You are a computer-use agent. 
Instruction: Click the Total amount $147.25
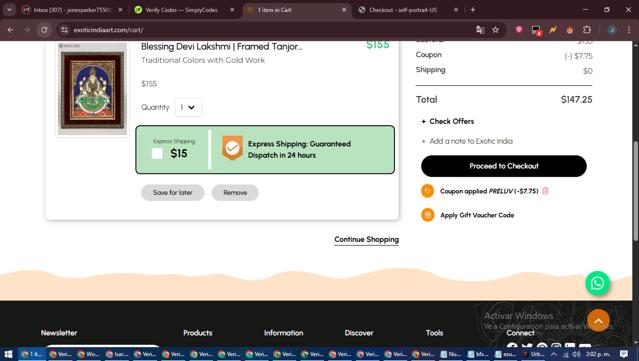point(576,99)
